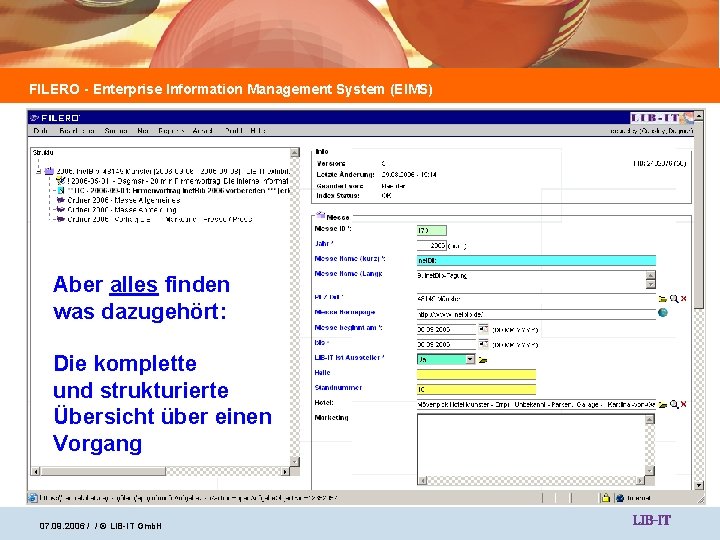Click the down arrow of the main window scrollbar

coord(698,485)
